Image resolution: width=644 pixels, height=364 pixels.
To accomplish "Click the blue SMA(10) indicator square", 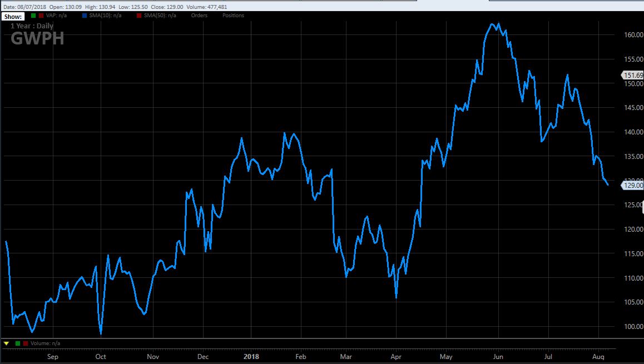I will pyautogui.click(x=83, y=16).
